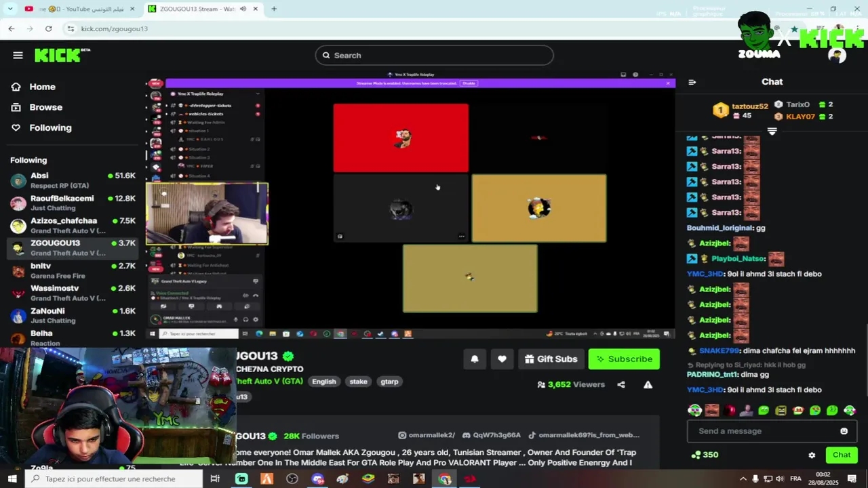Open Azizos_chafchaa's channel in Following list
The height and width of the screenshot is (488, 868).
click(x=73, y=226)
